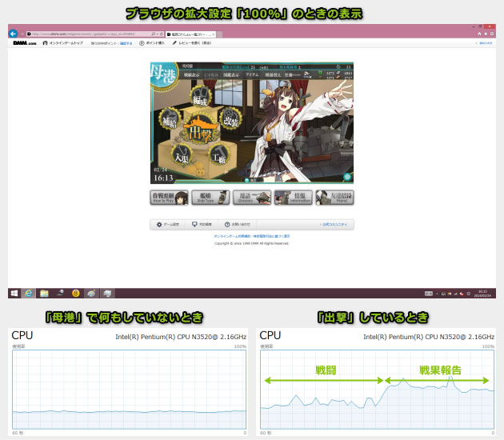Open the 補給 resupply icon
The image size is (504, 440).
(169, 119)
